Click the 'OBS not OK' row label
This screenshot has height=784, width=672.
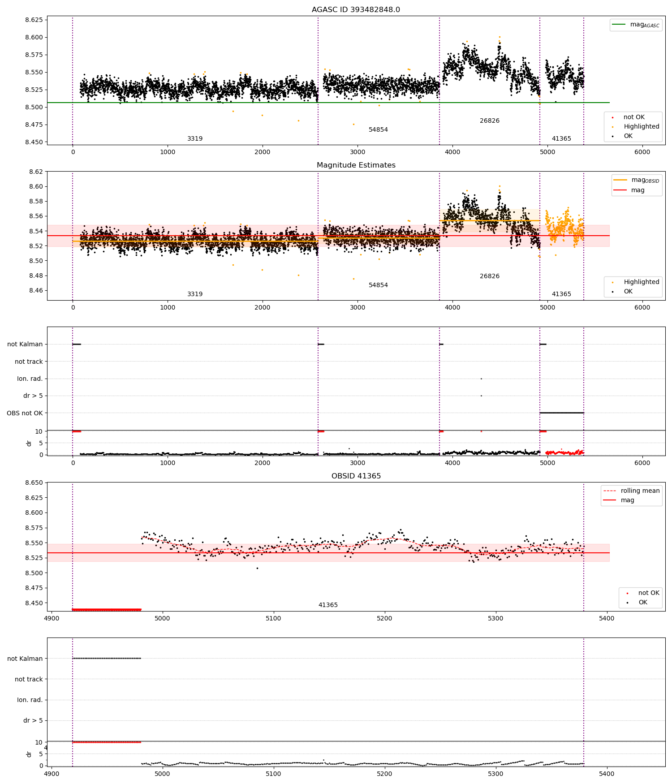coord(25,413)
